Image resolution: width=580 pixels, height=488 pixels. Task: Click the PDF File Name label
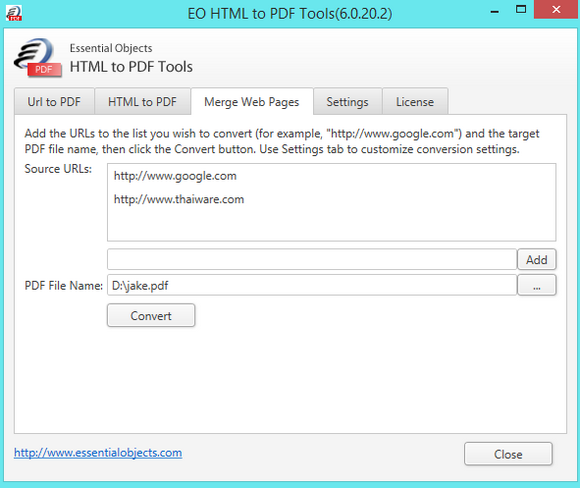(x=64, y=286)
